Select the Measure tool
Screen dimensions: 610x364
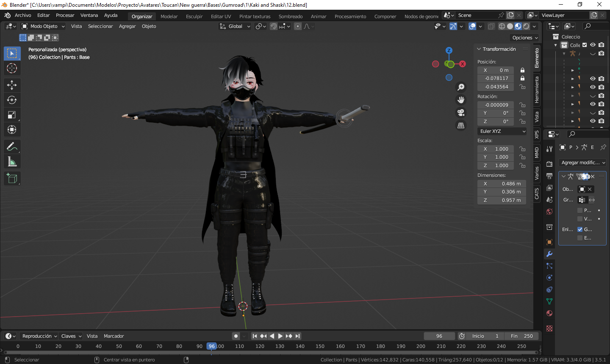(12, 161)
